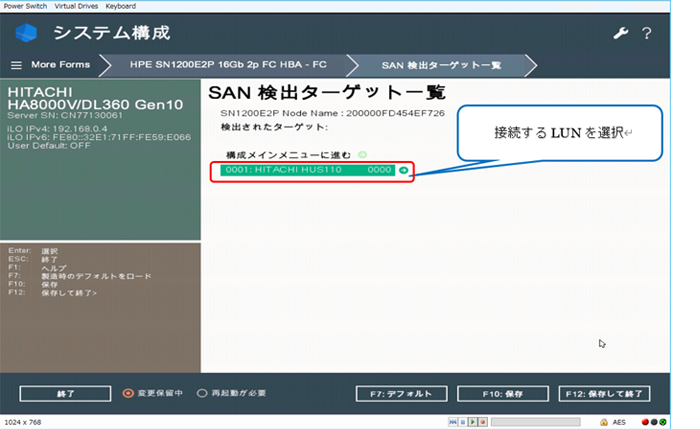700x429 pixels.
Task: Select the 変更保留中 radio button
Action: (x=128, y=393)
